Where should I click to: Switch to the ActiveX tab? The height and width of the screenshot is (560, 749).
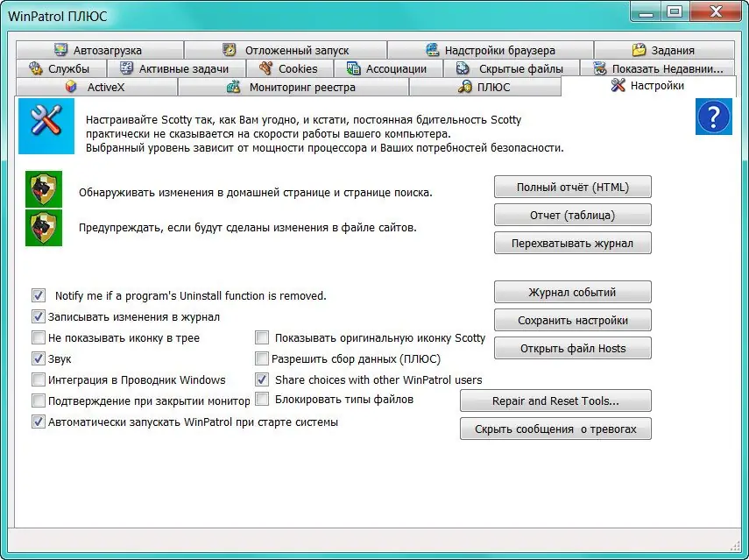[96, 87]
